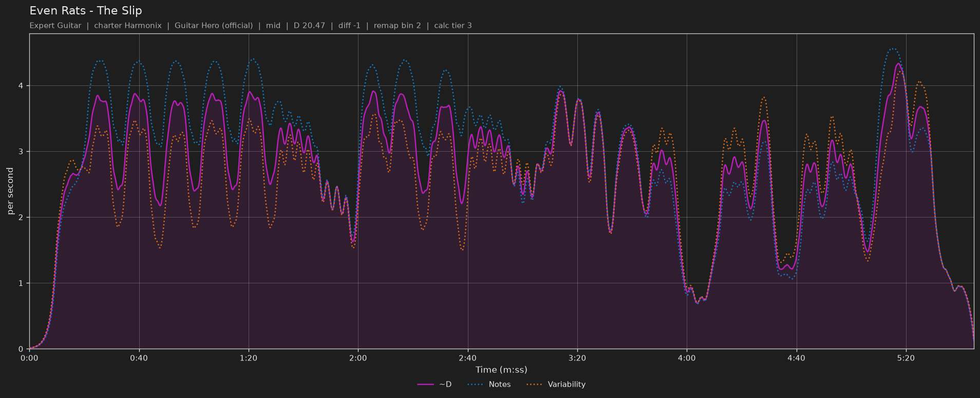Screen dimensions: 980x398
Task: Click the purple ~D legend line swatch
Action: (x=426, y=384)
